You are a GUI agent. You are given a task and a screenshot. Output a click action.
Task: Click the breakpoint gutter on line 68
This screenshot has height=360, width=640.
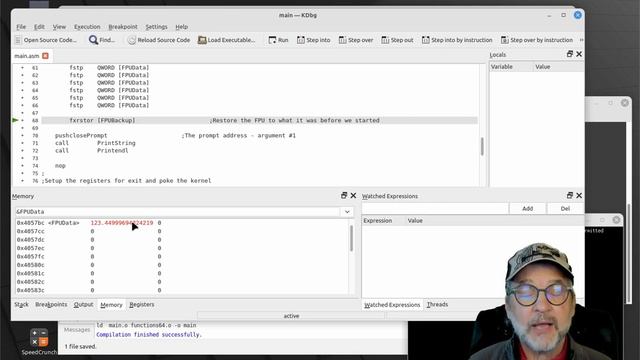pyautogui.click(x=22, y=120)
